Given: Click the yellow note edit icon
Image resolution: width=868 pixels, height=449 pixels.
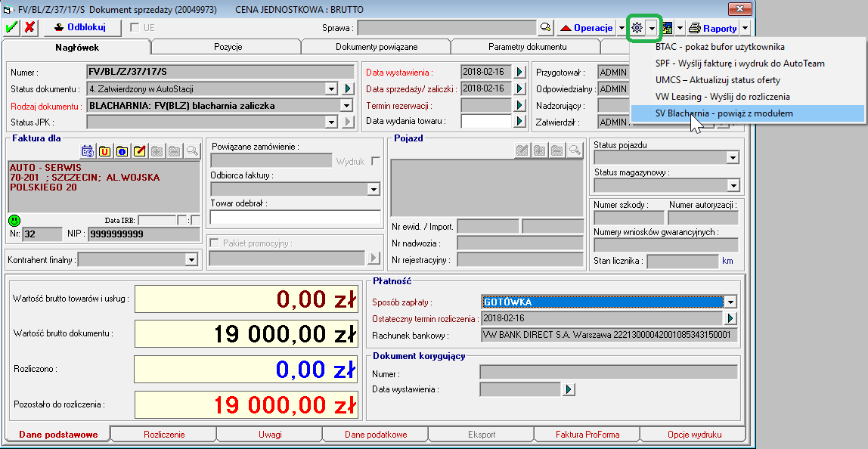Looking at the screenshot, I should point(139,151).
